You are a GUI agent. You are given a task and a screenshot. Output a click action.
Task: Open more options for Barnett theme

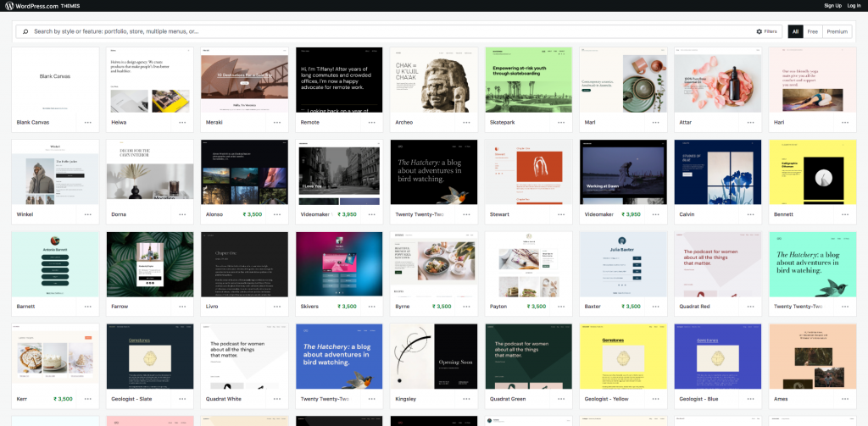click(x=88, y=307)
